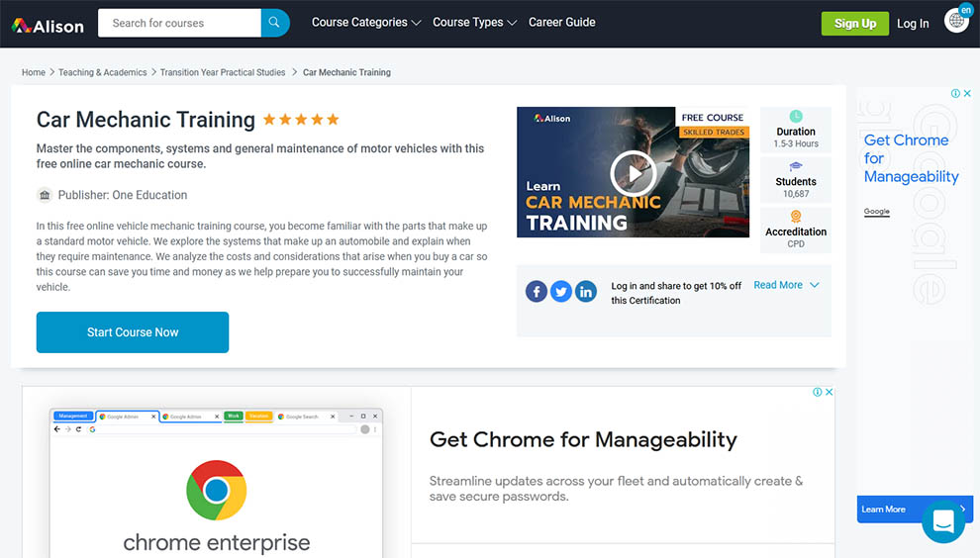980x558 pixels.
Task: Click the search magnifier button
Action: tap(275, 23)
